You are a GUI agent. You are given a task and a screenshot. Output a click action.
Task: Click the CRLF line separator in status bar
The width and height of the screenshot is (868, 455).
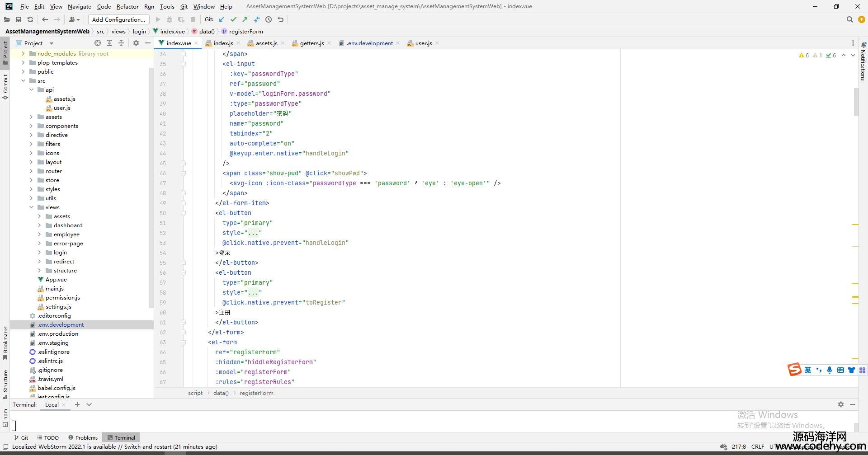click(758, 446)
